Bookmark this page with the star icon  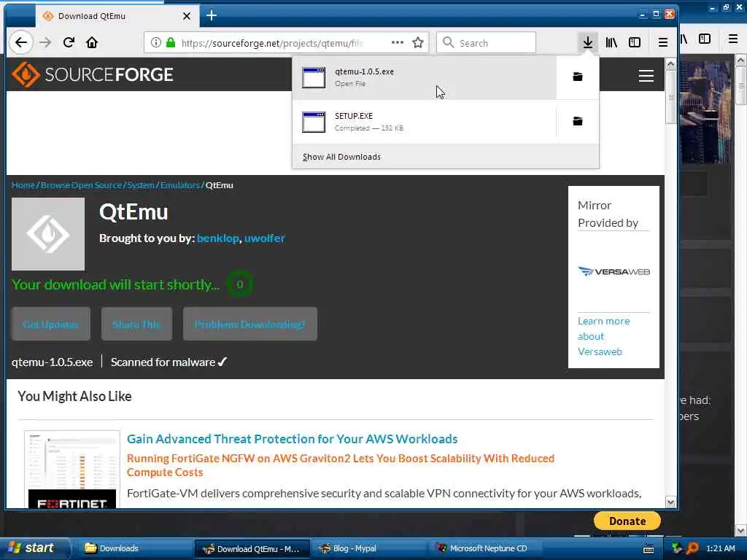pos(418,42)
